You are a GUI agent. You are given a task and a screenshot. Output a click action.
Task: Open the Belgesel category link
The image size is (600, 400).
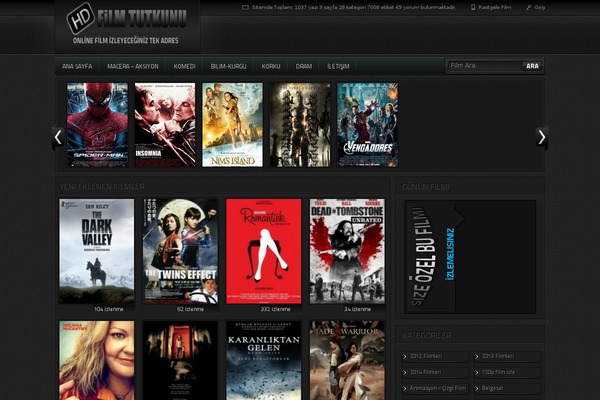pyautogui.click(x=492, y=389)
